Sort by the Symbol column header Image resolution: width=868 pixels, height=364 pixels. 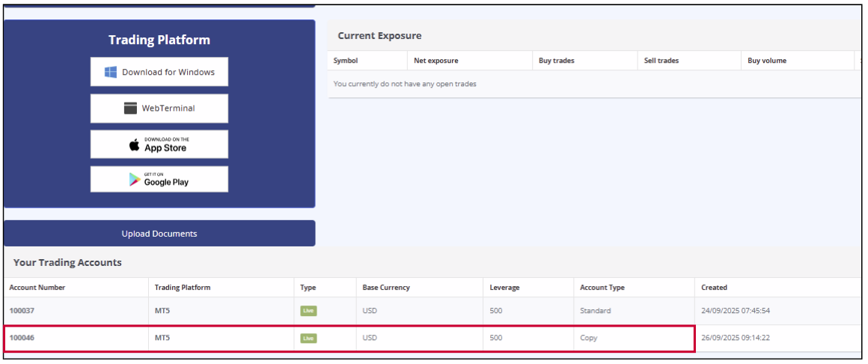346,61
